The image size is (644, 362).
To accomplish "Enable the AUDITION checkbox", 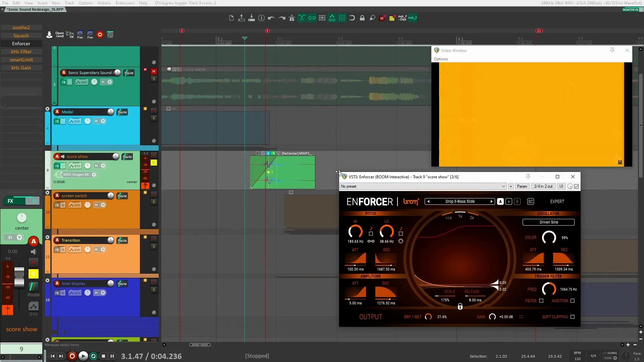I will pyautogui.click(x=573, y=301).
